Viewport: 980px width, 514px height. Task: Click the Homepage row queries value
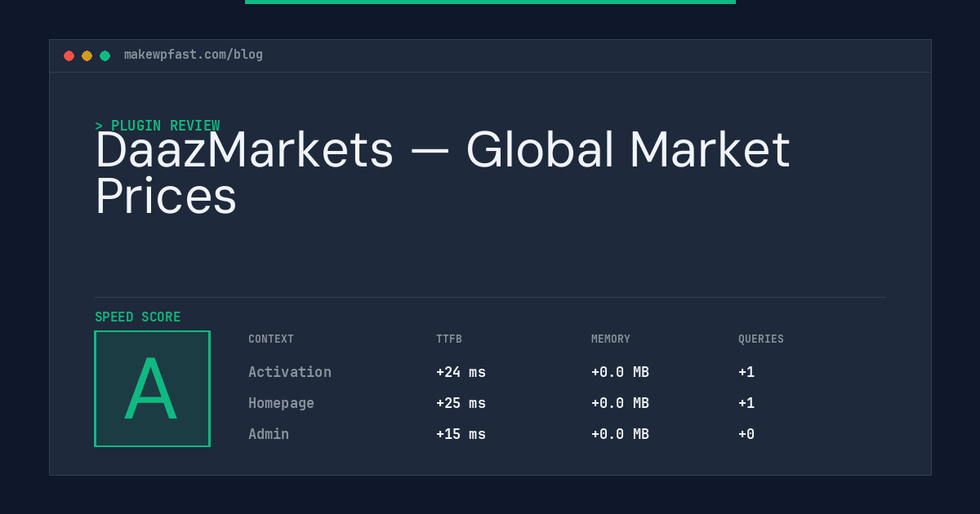point(746,403)
